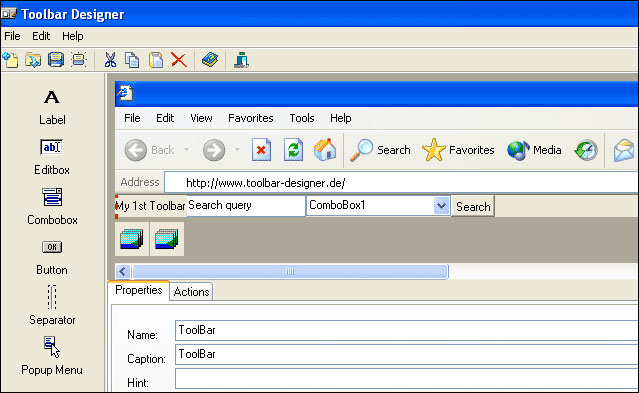Click the Copy toolbar icon

tap(132, 60)
